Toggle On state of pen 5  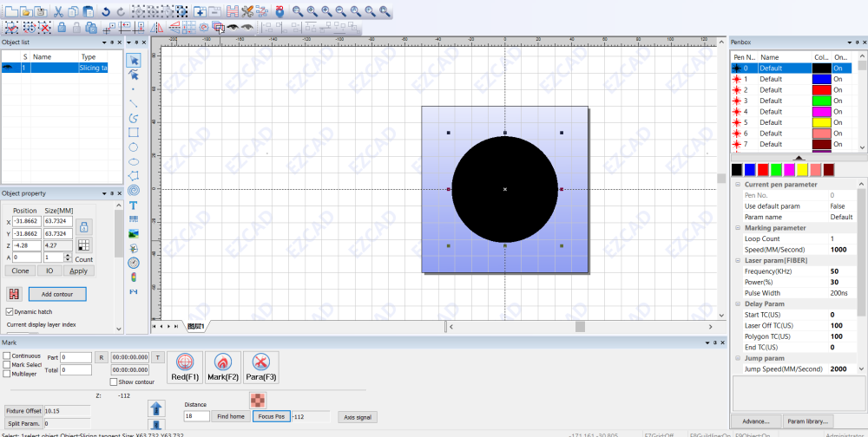[x=838, y=122]
